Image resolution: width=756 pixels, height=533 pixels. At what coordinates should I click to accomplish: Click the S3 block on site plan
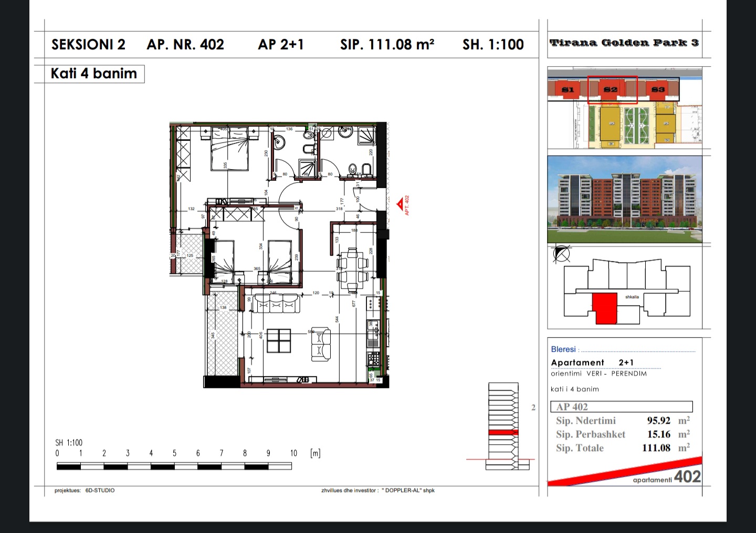[x=658, y=89]
